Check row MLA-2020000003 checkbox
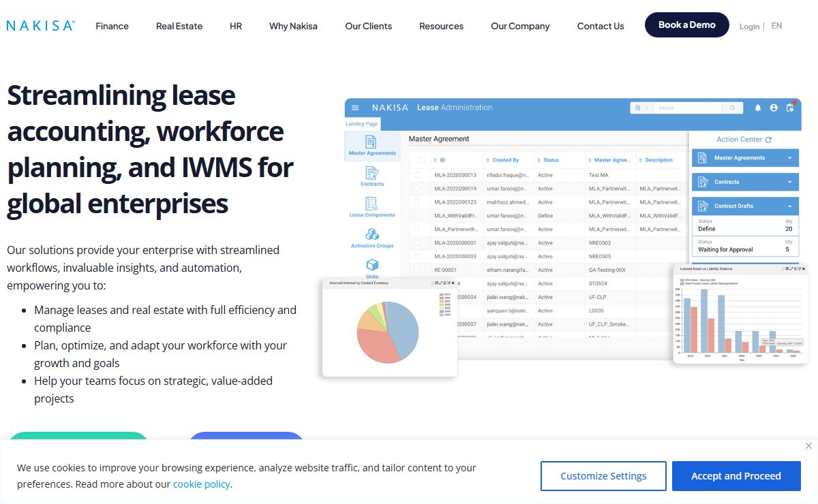This screenshot has height=504, width=818. pos(416,257)
